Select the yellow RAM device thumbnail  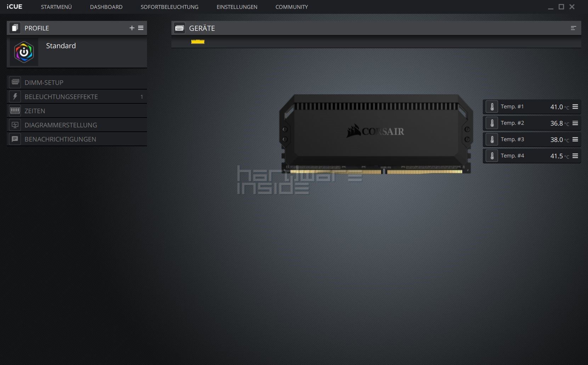(x=198, y=42)
